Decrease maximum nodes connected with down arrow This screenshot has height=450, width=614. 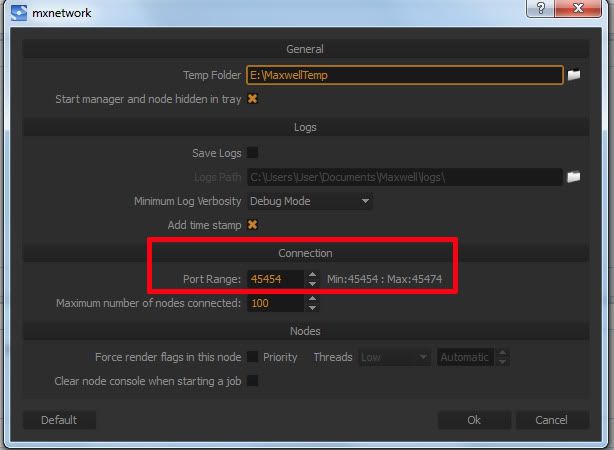(312, 308)
